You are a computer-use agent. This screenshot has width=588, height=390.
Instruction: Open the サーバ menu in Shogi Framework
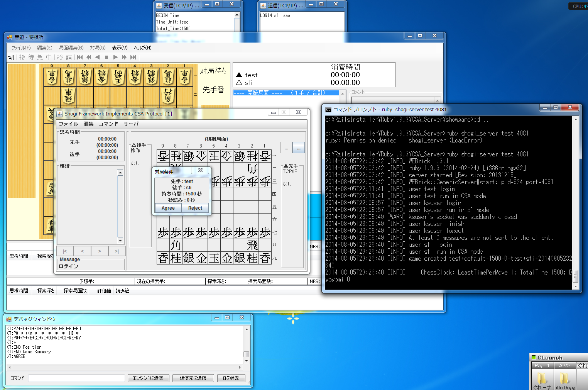(131, 124)
